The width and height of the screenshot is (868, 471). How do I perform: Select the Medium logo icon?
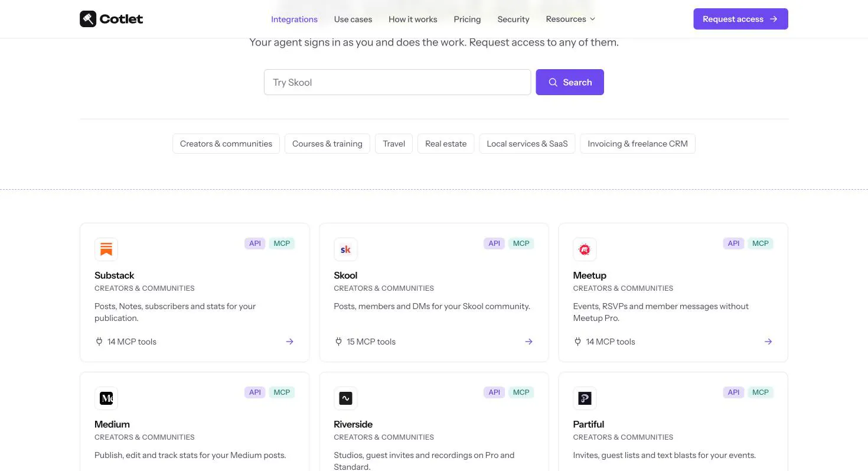pos(106,398)
